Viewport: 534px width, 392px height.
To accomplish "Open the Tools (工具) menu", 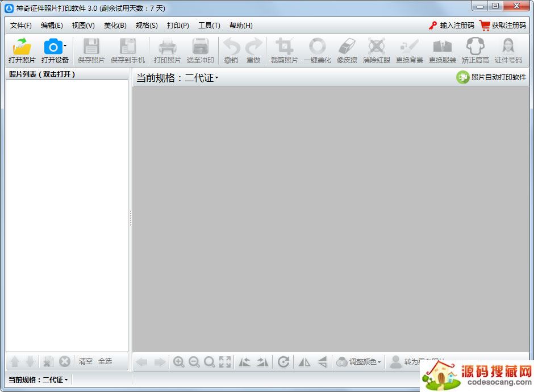I will [208, 26].
